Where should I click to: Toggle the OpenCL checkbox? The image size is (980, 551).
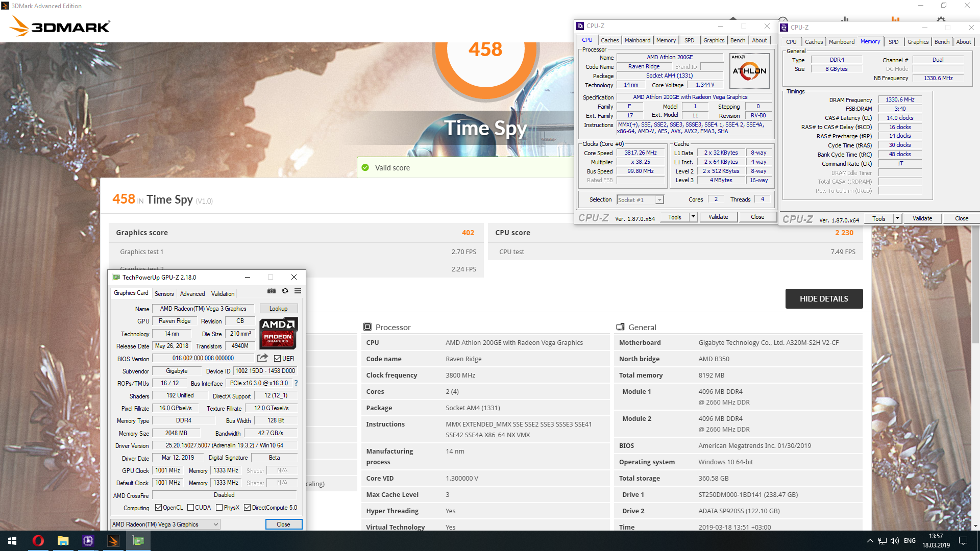tap(158, 507)
